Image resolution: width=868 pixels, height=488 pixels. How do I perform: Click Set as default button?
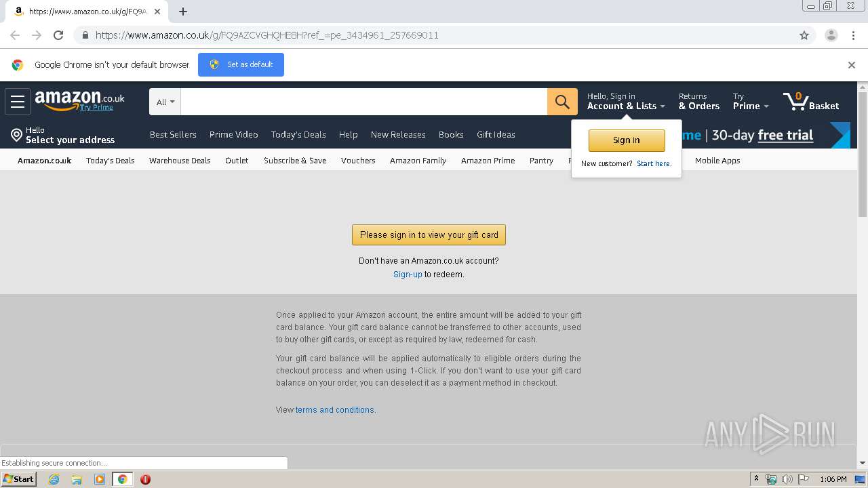pyautogui.click(x=241, y=65)
